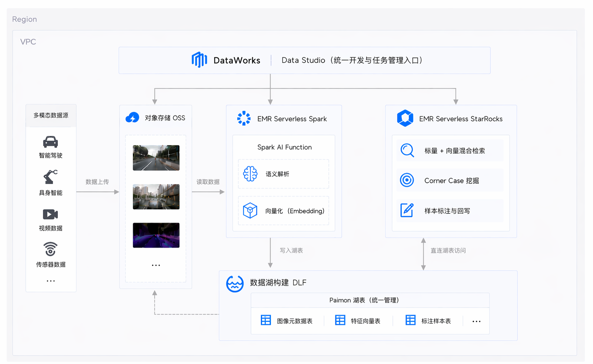Open the purple night scene thumbnail
The image size is (593, 364).
156,235
